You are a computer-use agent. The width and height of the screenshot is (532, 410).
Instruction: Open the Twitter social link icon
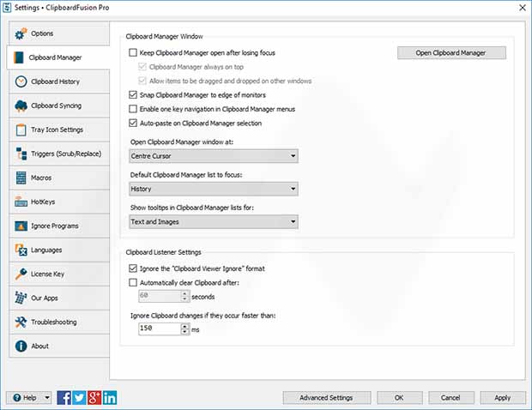point(79,398)
